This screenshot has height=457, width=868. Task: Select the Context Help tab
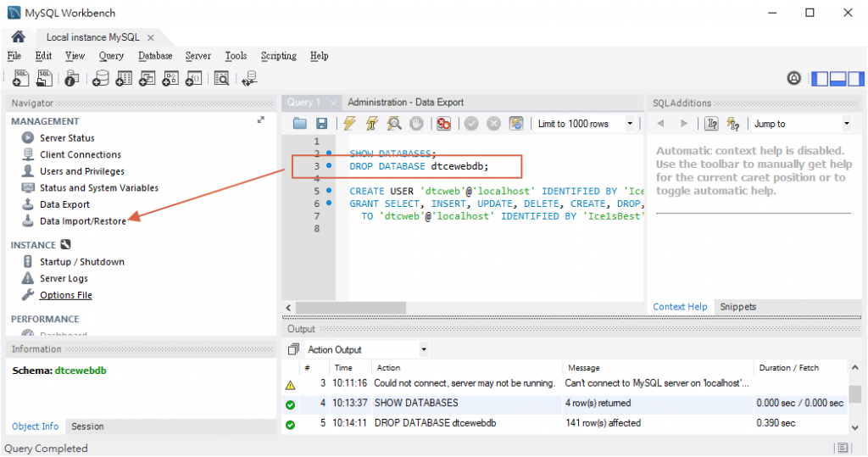(x=680, y=307)
